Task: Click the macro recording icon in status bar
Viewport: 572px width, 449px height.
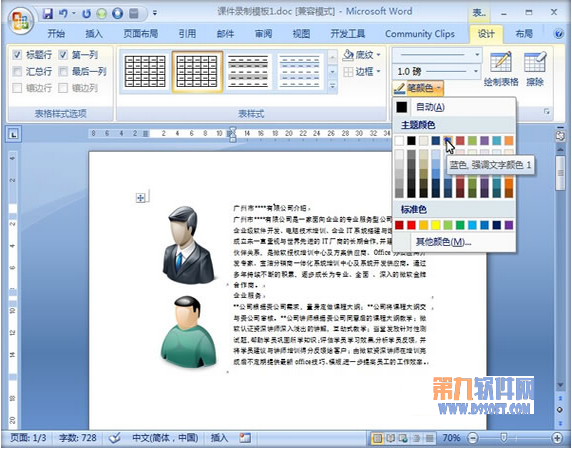Action: (245, 438)
